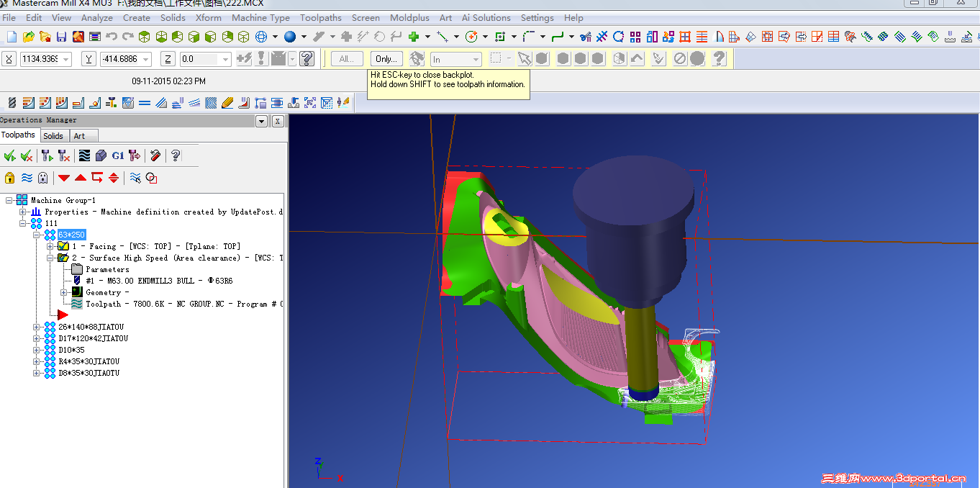
Task: Open the X coordinate dropdown
Action: [66, 59]
